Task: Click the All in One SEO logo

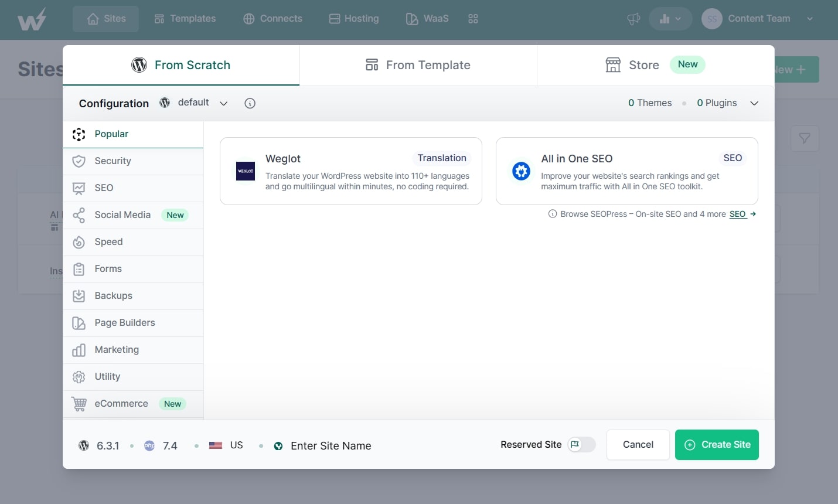Action: 521,171
